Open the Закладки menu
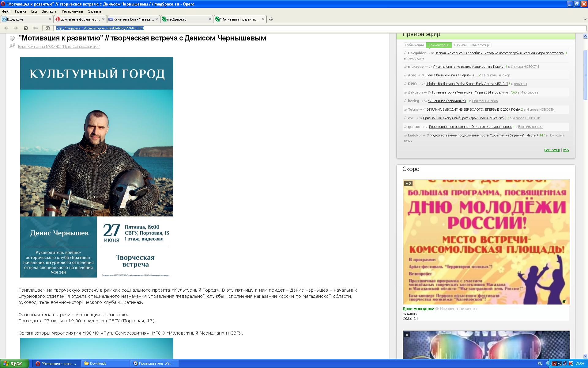Viewport: 588px width, 368px height. tap(49, 11)
